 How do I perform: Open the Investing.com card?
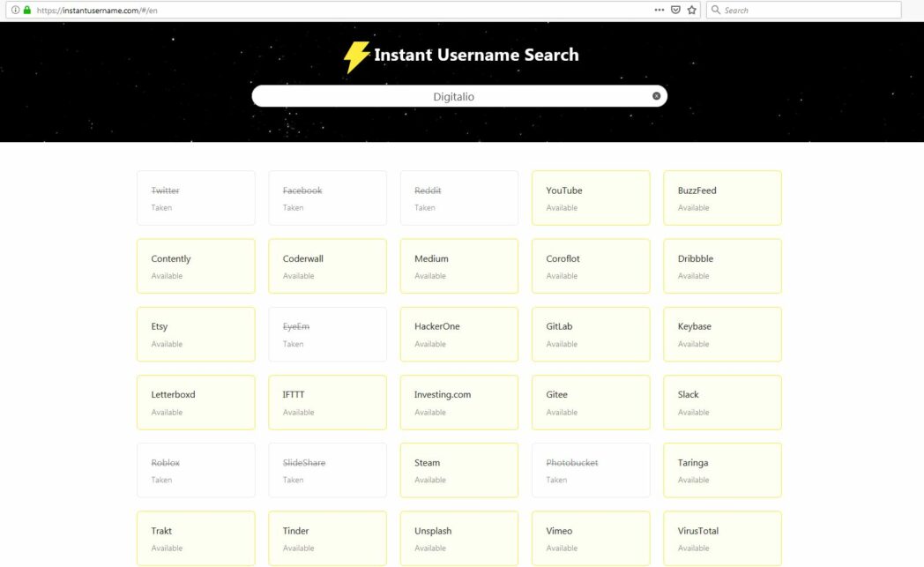click(459, 403)
